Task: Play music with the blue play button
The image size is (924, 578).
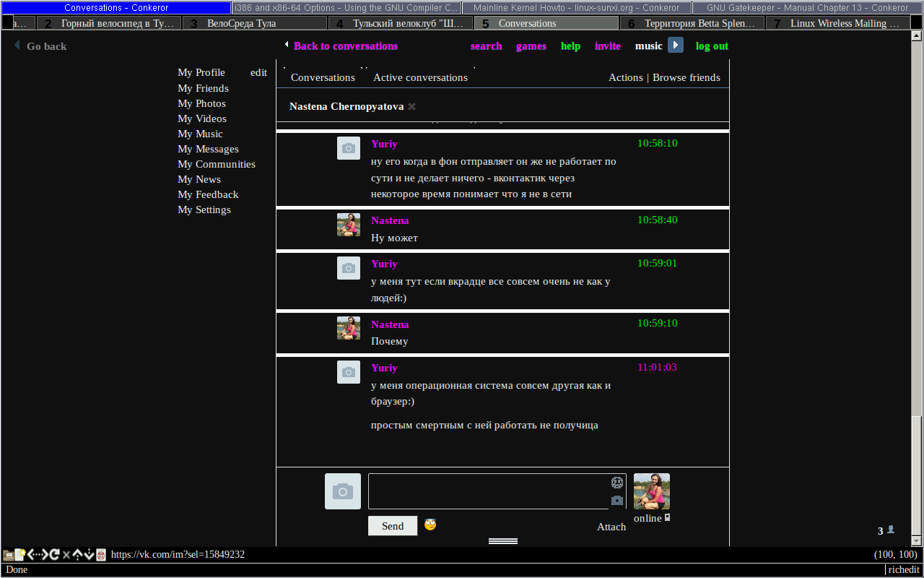Action: coord(675,46)
